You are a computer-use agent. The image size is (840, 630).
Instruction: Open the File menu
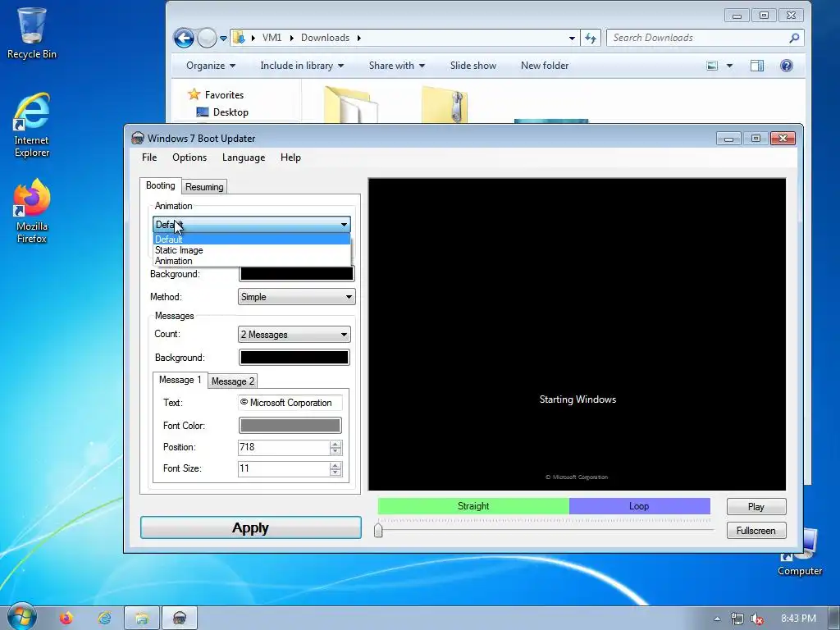(149, 157)
